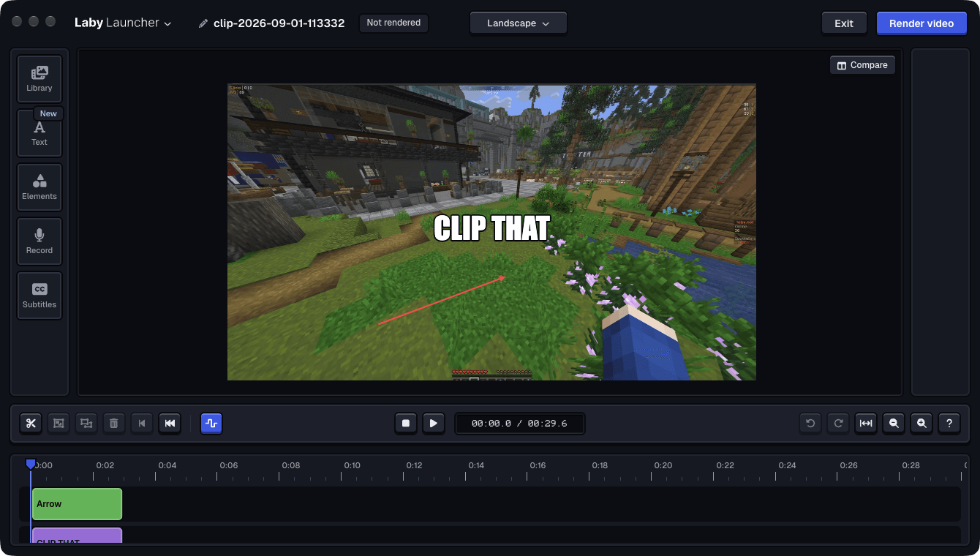Fit timeline to width icon
This screenshot has width=980, height=556.
(x=866, y=423)
